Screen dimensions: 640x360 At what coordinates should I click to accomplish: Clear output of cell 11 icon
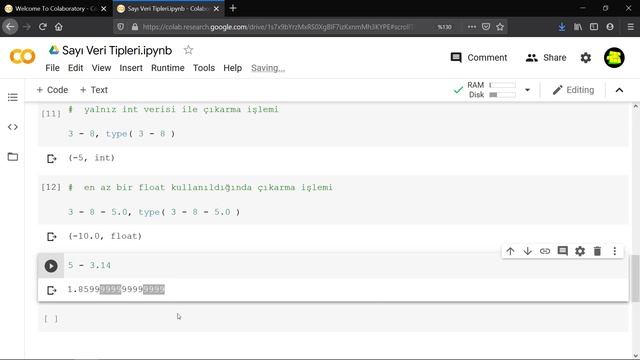coord(51,158)
